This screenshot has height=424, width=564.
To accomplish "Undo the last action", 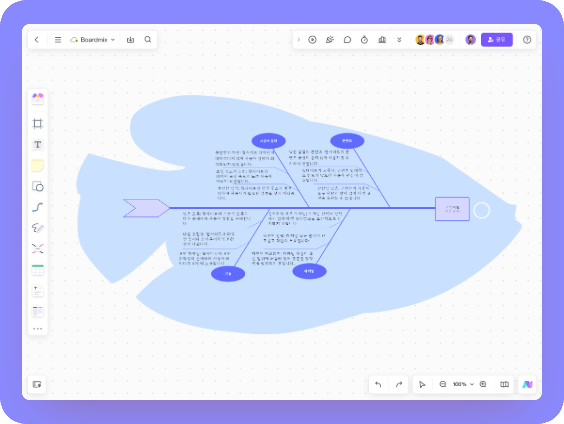I will tap(378, 384).
